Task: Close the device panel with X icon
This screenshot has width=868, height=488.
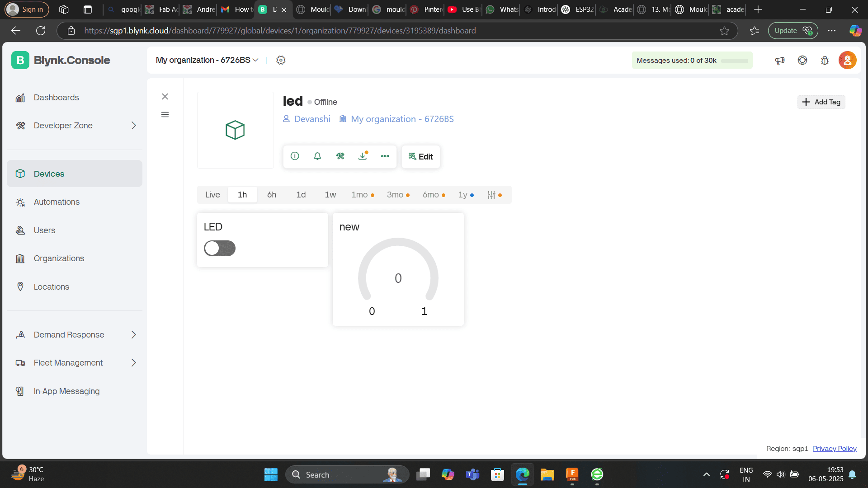Action: 165,96
